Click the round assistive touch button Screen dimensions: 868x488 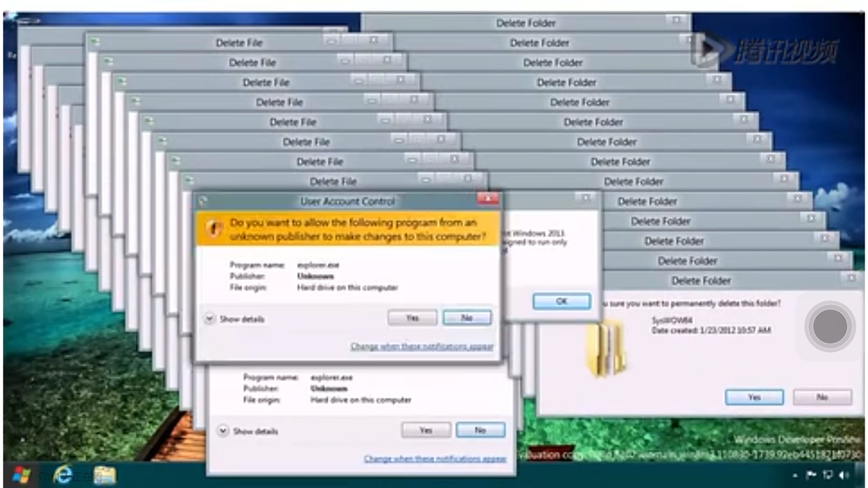pyautogui.click(x=830, y=326)
